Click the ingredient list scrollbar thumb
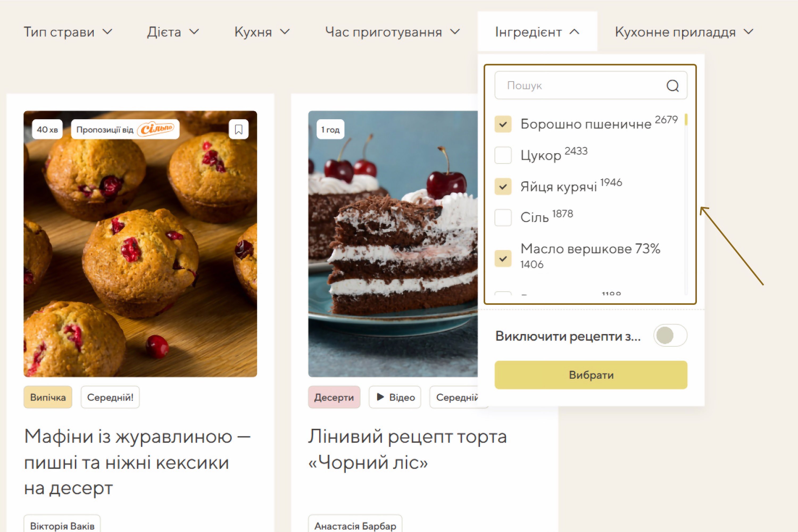 click(x=686, y=120)
